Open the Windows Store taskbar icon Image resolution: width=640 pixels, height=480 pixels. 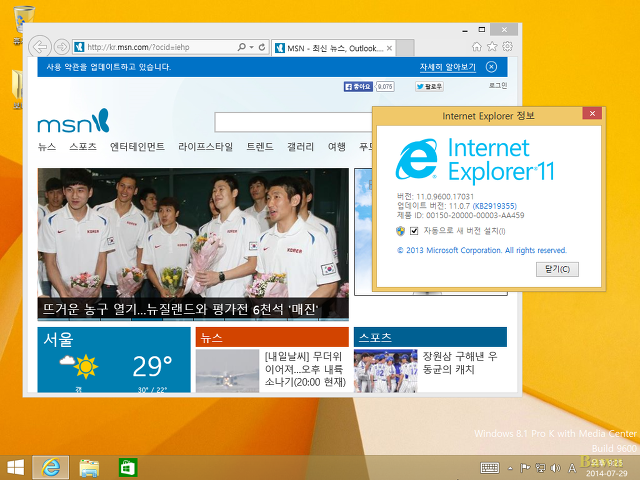[128, 468]
